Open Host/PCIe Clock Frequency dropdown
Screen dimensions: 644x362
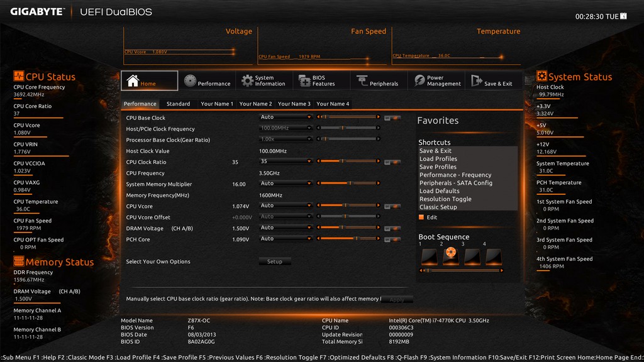[286, 128]
